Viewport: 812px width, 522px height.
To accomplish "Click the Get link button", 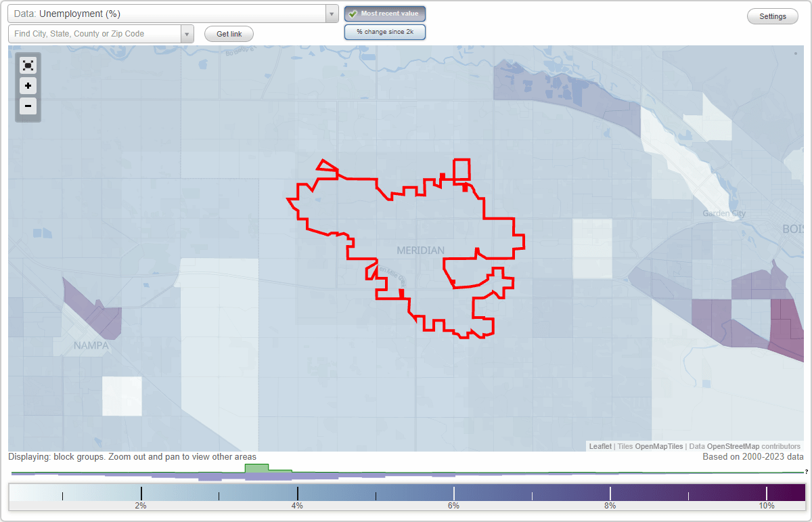I will 229,34.
